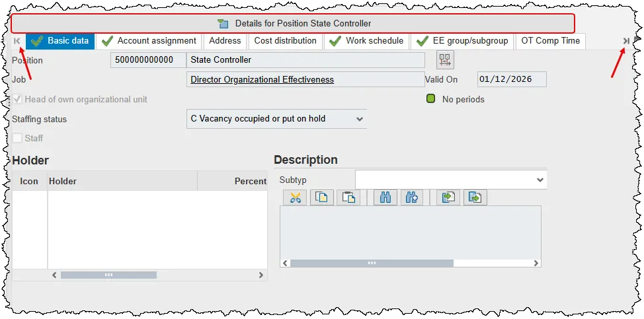Click the Holder column header
The width and height of the screenshot is (644, 319).
pos(122,181)
